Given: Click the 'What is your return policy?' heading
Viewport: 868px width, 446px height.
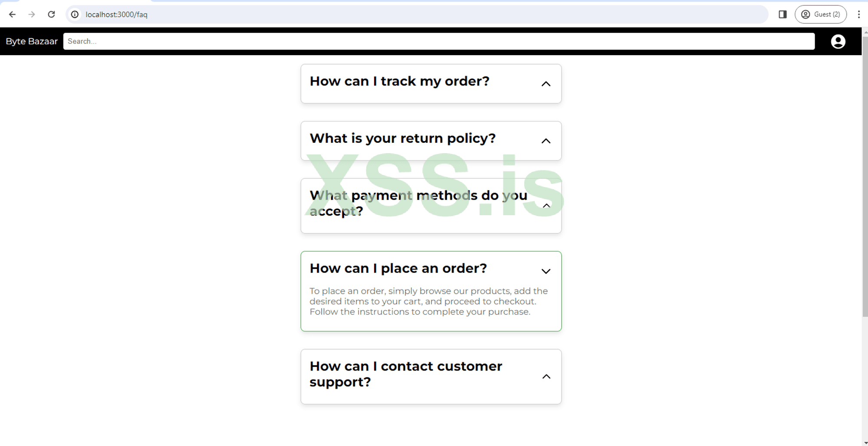Looking at the screenshot, I should pos(402,138).
